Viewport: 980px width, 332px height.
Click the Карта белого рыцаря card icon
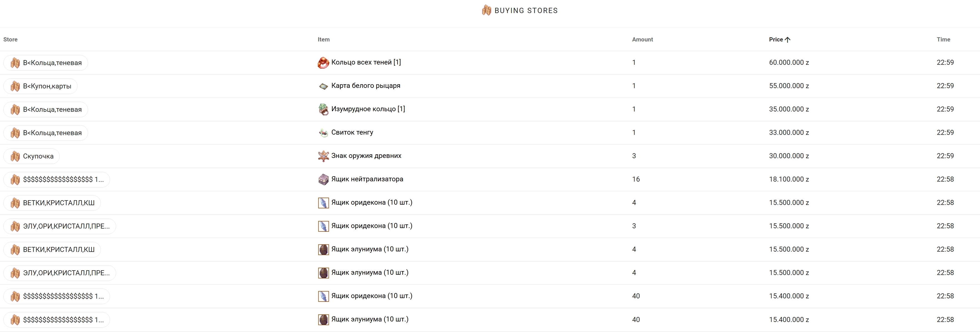coord(323,86)
